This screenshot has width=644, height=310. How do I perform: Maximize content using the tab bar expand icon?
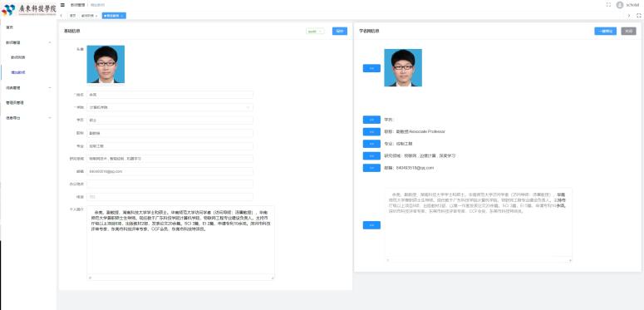point(639,16)
